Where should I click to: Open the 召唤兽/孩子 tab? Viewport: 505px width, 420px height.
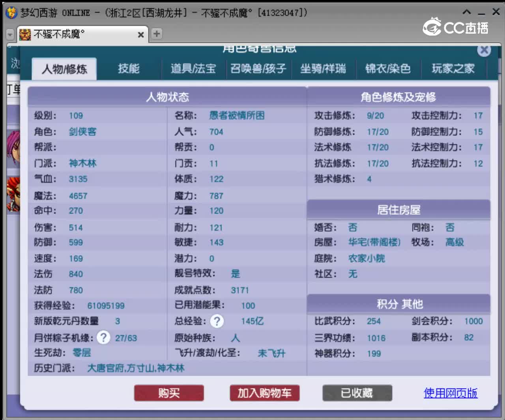258,69
